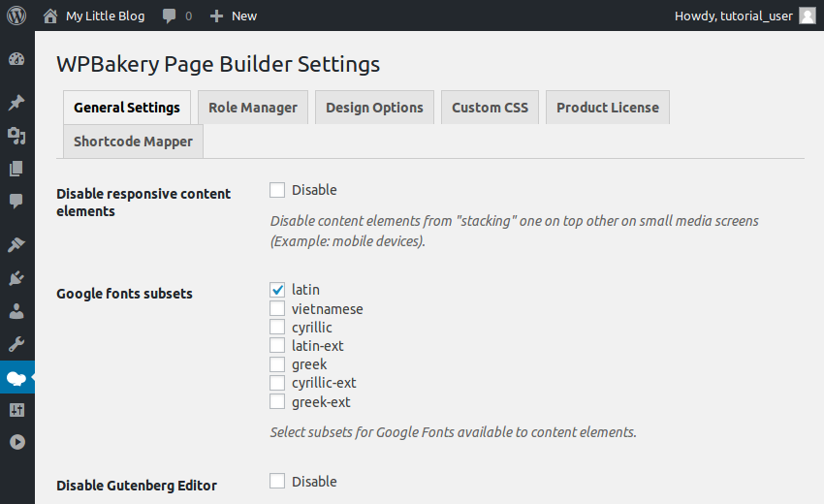Enable the greek-ext fonts subset
This screenshot has height=504, width=824.
tap(277, 401)
